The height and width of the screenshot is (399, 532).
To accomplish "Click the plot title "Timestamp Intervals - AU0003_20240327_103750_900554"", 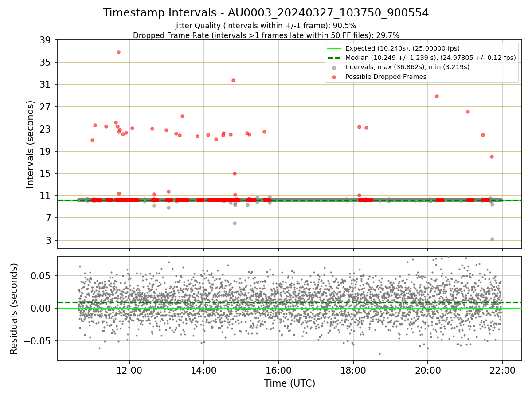I will (266, 13).
